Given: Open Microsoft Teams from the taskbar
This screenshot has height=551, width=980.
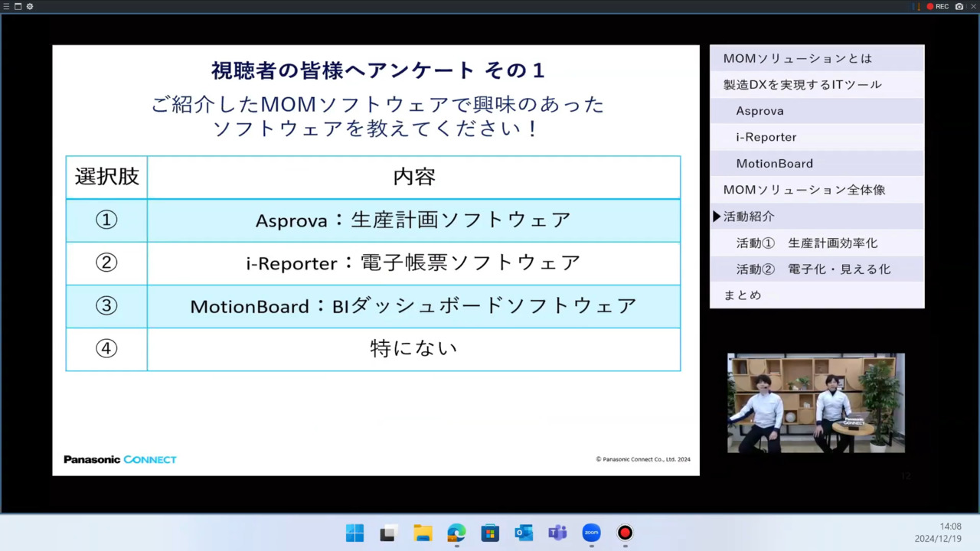Looking at the screenshot, I should click(557, 533).
